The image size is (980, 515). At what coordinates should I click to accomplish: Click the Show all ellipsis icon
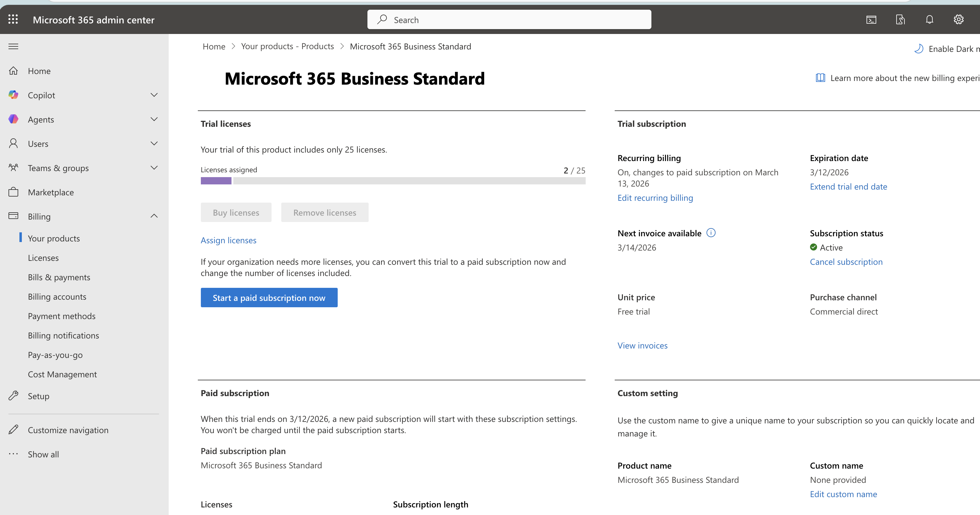tap(13, 454)
